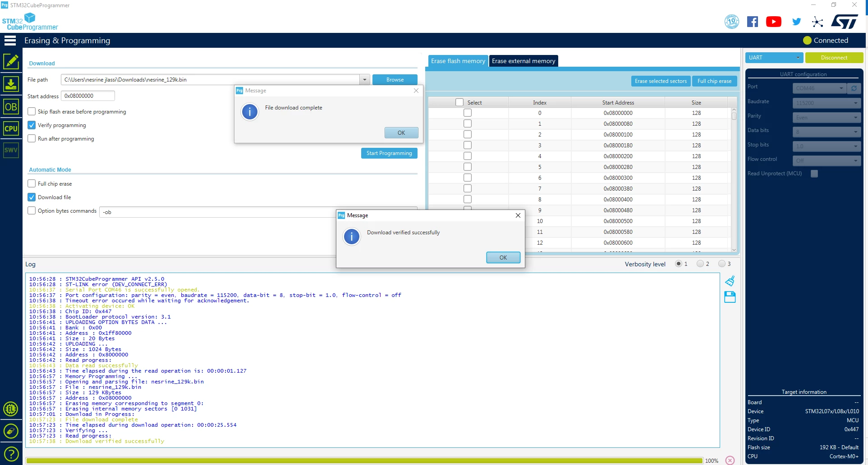
Task: Open the Baudrate 115200 dropdown
Action: coord(827,103)
